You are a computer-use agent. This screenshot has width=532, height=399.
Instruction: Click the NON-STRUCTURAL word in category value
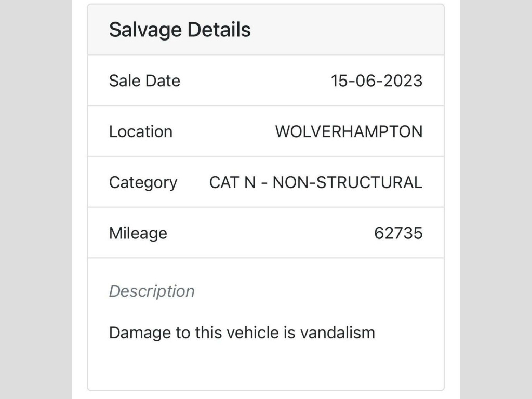tap(347, 182)
